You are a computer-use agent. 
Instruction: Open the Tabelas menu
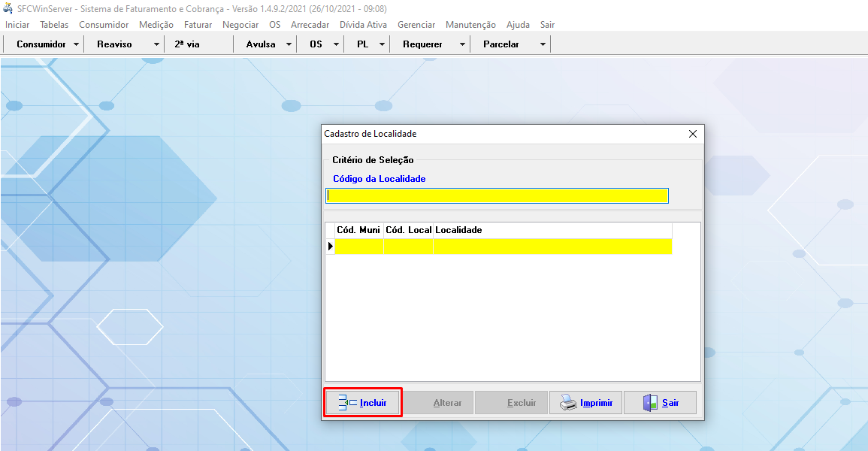tap(54, 25)
